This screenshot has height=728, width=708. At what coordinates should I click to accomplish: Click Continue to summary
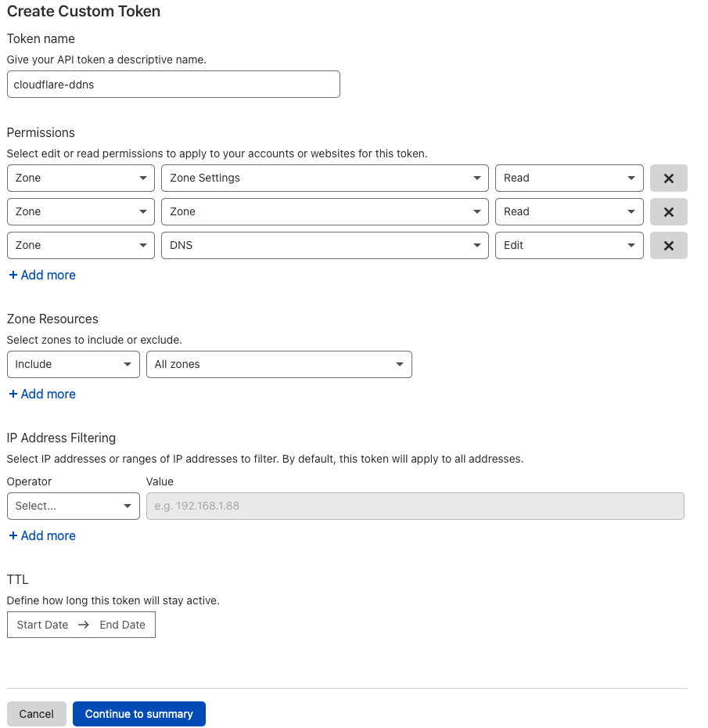point(138,714)
